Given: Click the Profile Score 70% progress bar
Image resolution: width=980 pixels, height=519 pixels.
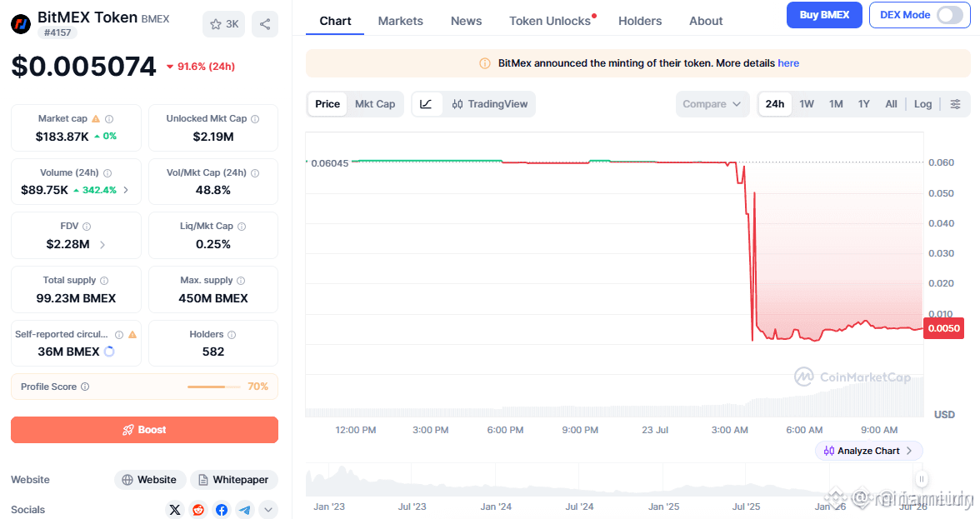Looking at the screenshot, I should coord(213,387).
